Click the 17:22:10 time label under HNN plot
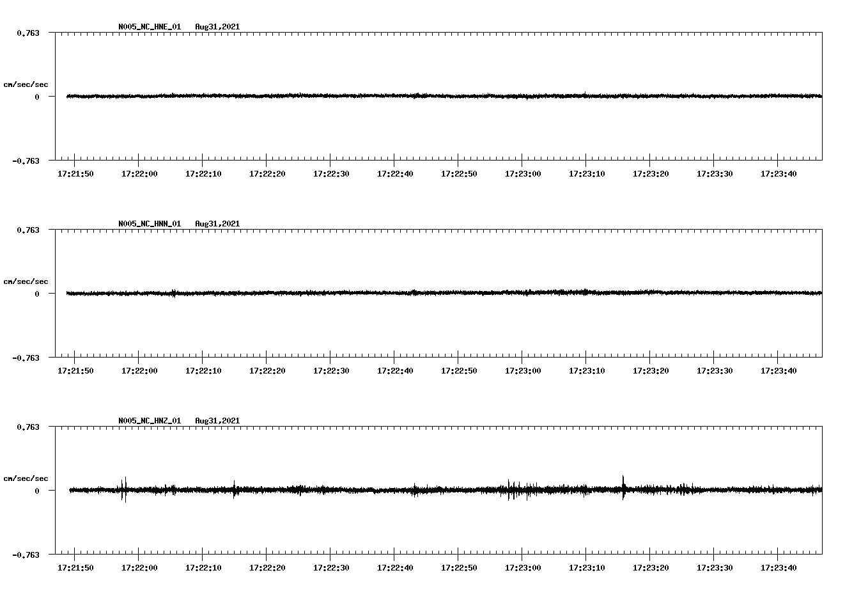Screen dimensions: 868x591 pos(203,371)
